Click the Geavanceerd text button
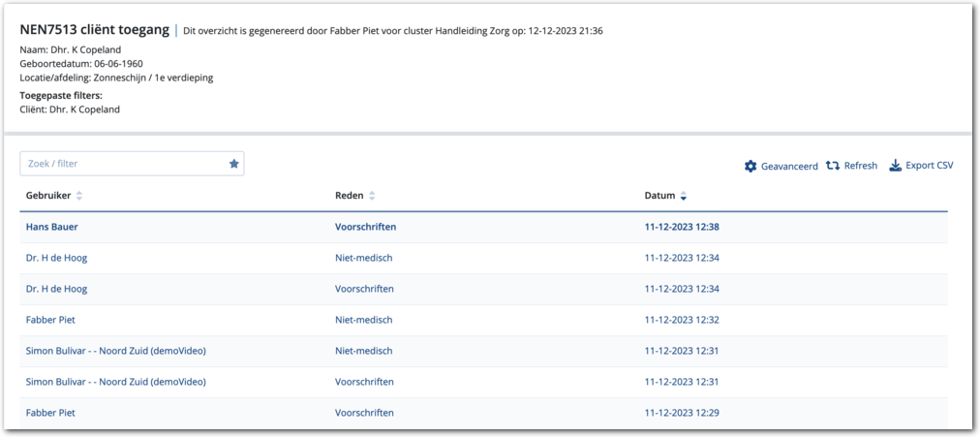The height and width of the screenshot is (437, 980). (x=789, y=167)
